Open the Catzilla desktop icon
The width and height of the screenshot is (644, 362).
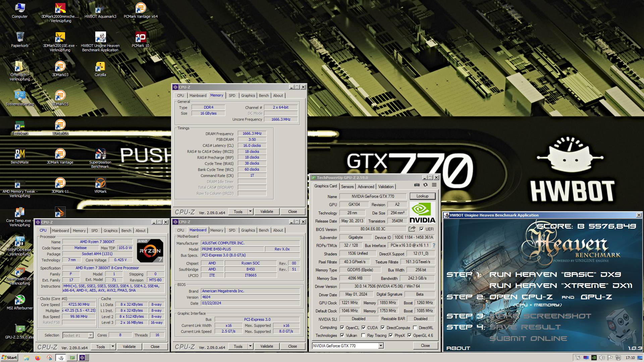tap(100, 69)
